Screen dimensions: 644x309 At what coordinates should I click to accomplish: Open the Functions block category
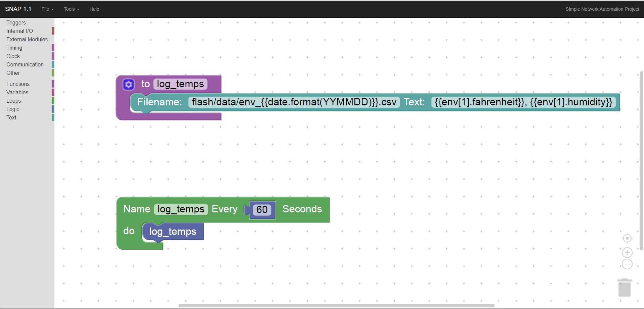(x=27, y=84)
